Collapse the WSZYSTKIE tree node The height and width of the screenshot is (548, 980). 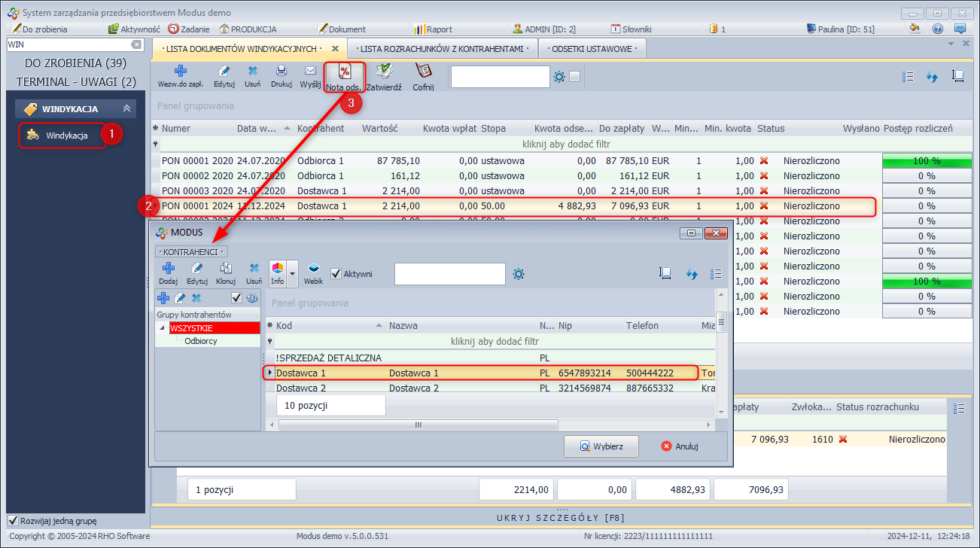pyautogui.click(x=162, y=328)
